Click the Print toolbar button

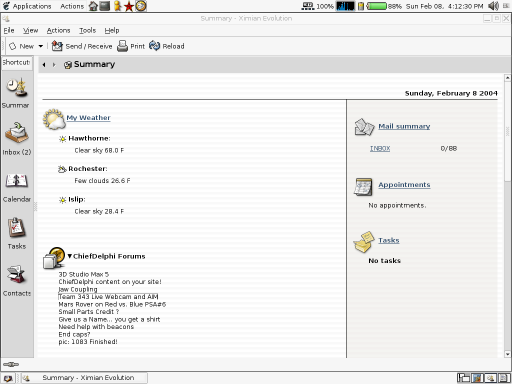pyautogui.click(x=131, y=46)
